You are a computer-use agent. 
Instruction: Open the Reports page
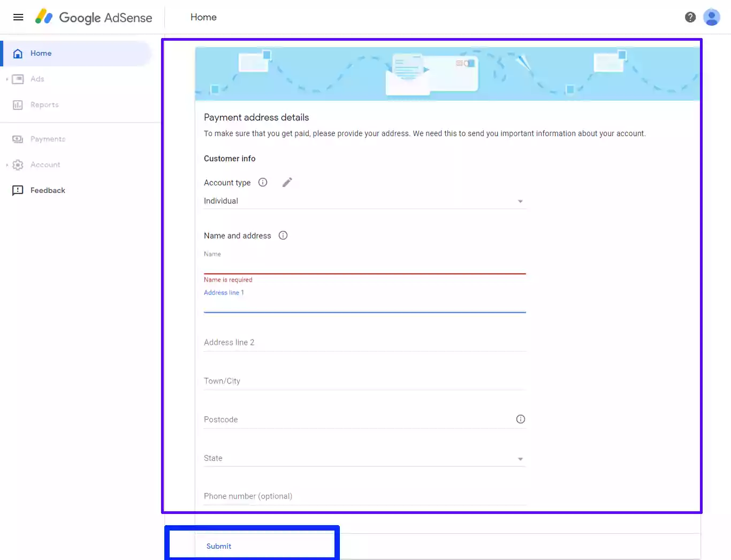(x=44, y=104)
